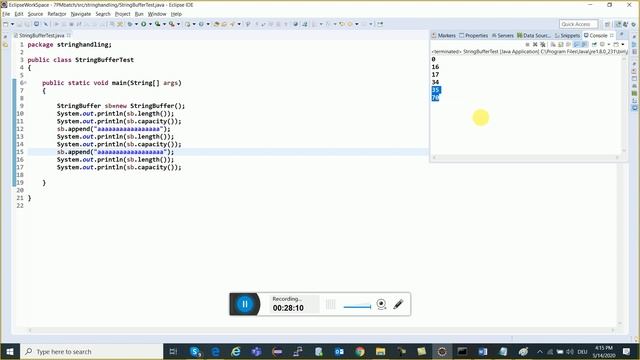640x360 pixels.
Task: Open the Window menu
Action: click(157, 14)
